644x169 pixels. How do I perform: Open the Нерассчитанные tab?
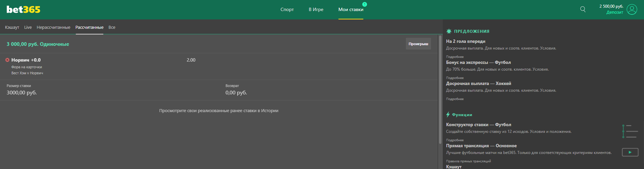53,27
